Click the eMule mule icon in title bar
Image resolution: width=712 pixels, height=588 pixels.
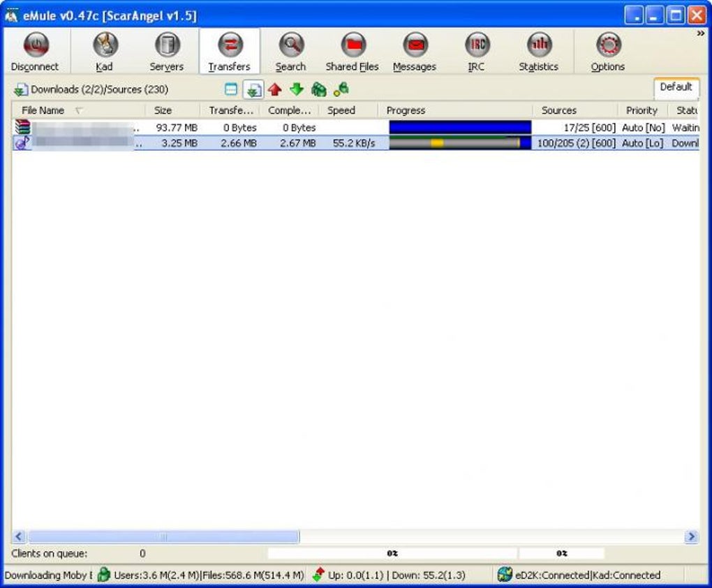click(x=12, y=15)
